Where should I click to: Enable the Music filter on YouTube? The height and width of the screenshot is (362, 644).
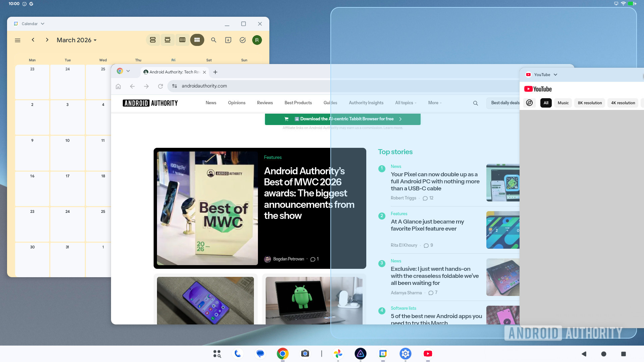[x=563, y=103]
